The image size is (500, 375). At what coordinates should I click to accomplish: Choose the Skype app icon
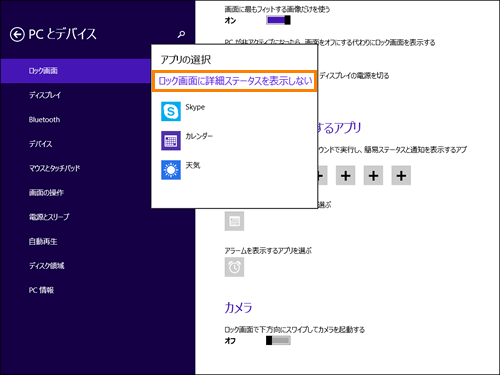(171, 111)
